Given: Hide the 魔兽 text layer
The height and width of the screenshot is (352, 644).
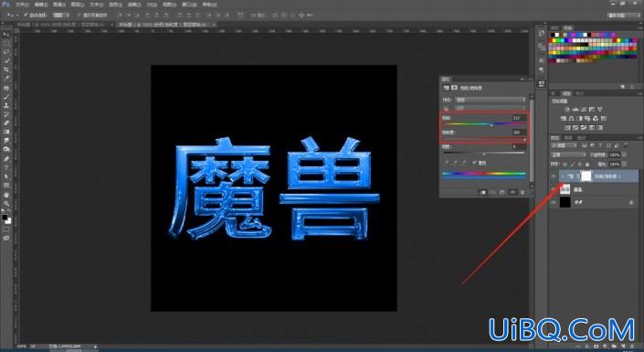Looking at the screenshot, I should [554, 189].
